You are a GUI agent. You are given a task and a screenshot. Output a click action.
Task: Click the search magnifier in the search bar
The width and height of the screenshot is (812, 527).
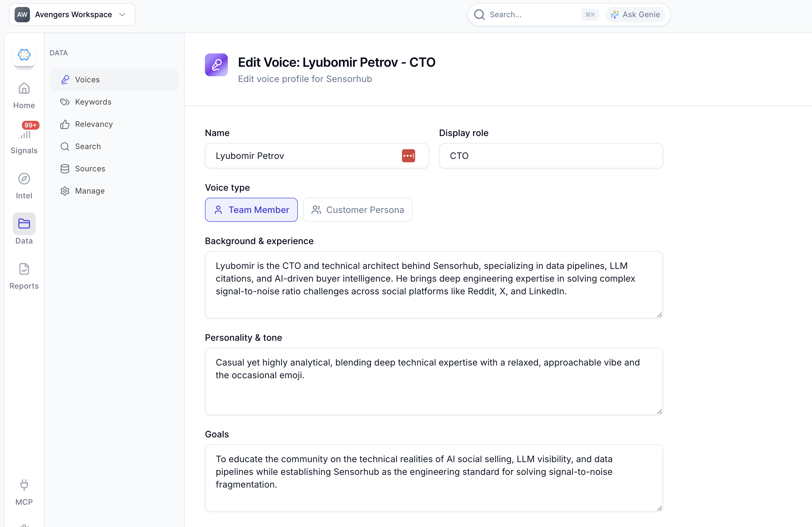(479, 15)
